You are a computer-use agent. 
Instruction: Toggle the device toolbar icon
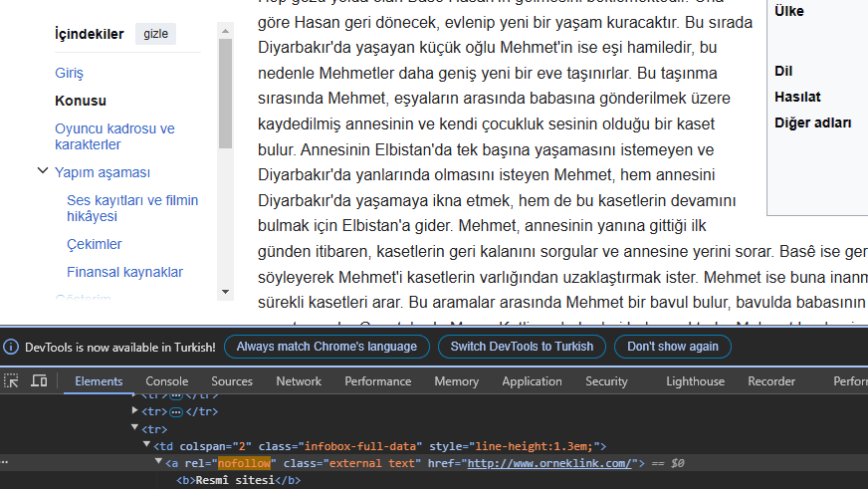tap(39, 381)
